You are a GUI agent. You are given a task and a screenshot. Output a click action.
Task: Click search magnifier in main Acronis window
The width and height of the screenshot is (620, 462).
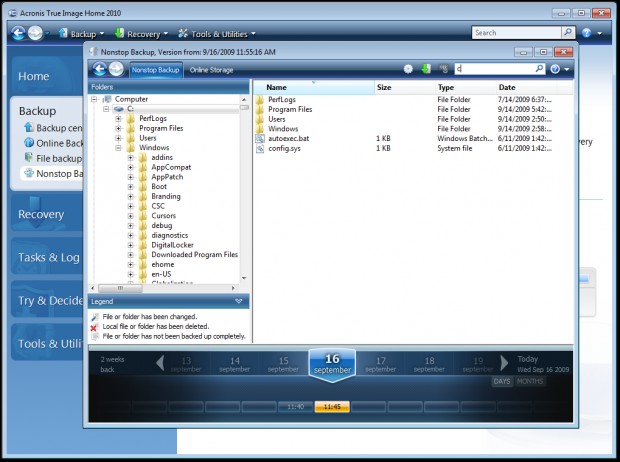567,32
